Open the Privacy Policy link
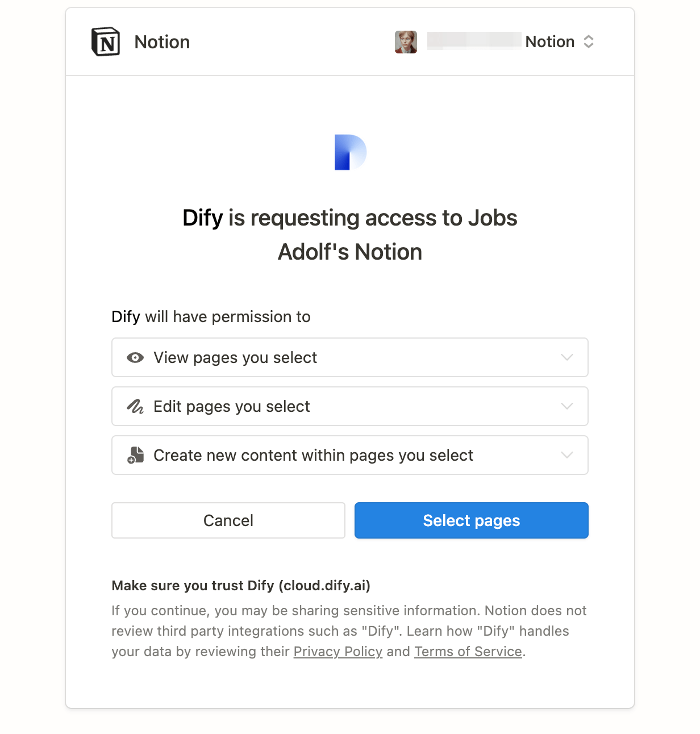The image size is (700, 734). click(338, 652)
